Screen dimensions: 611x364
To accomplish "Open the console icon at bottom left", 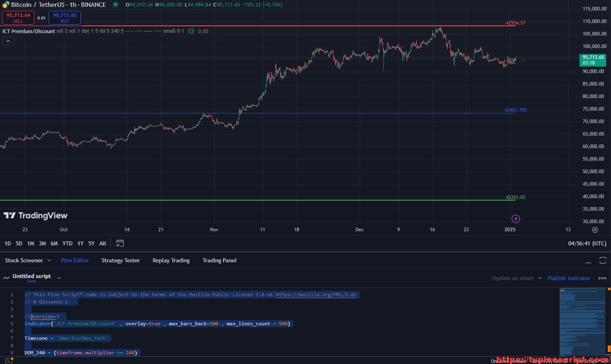I will click(x=9, y=361).
